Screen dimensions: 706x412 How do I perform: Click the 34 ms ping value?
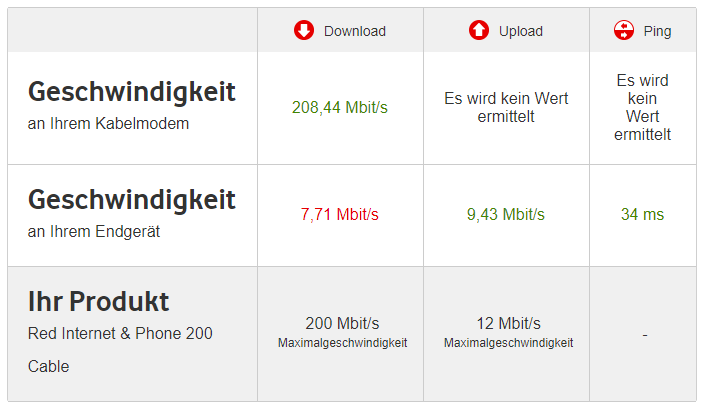[642, 214]
